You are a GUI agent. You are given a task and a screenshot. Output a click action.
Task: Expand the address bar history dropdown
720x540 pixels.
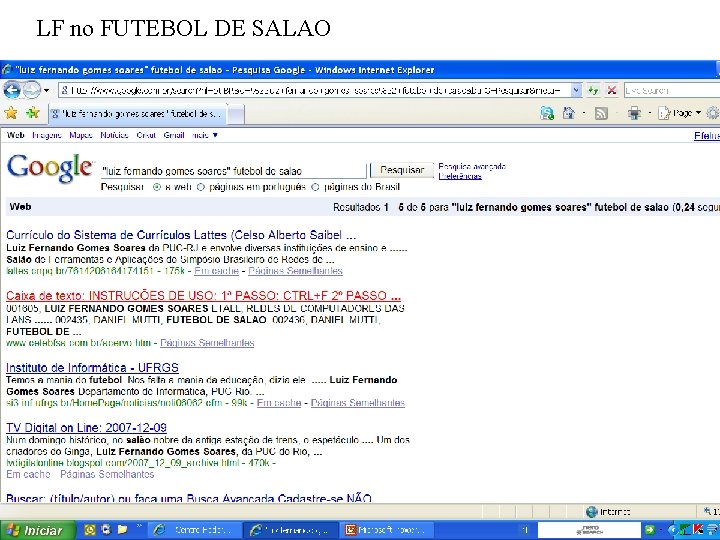[576, 90]
